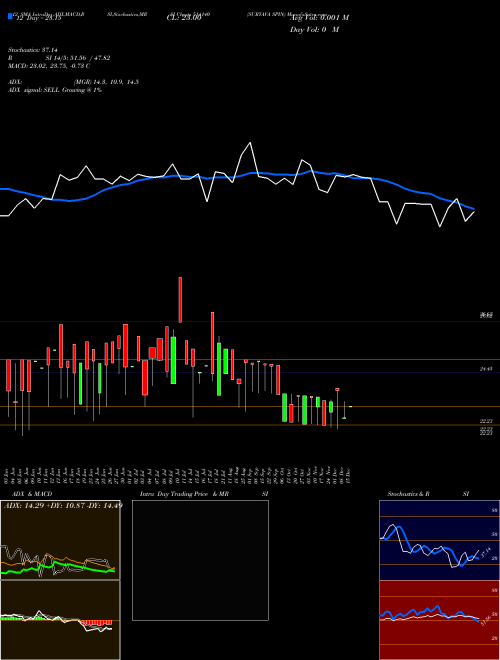
Task: Select the 'Day Vol: 0 M' value
Action: [314, 30]
